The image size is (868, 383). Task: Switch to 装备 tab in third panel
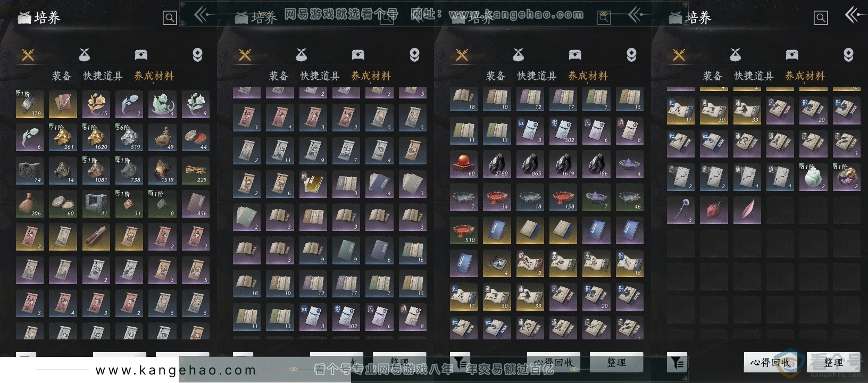(496, 76)
